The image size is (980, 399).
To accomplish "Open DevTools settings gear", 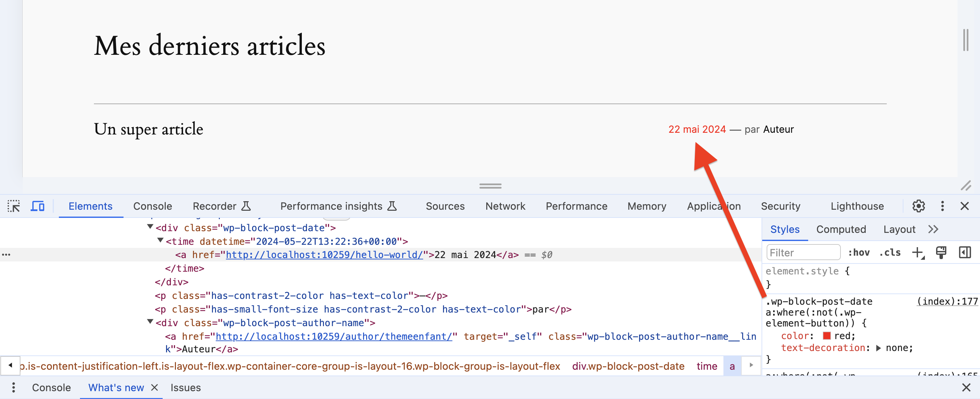I will point(918,206).
